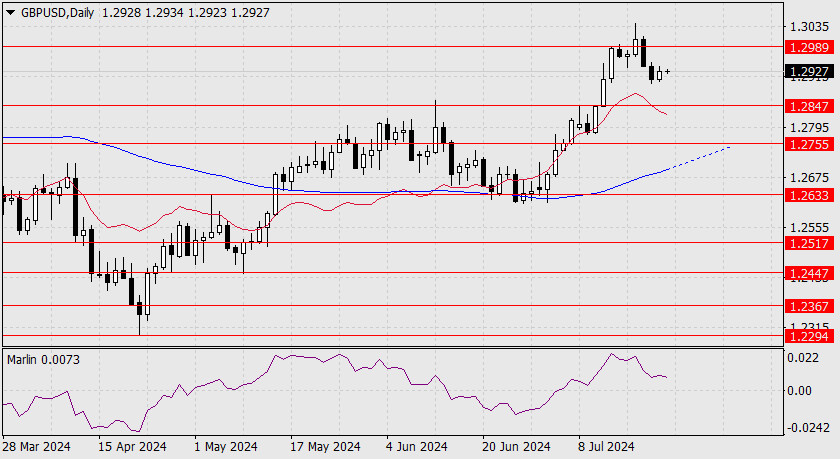Screen dimensions: 840x459
Task: Select the 1.2755 red price level label
Action: 809,144
